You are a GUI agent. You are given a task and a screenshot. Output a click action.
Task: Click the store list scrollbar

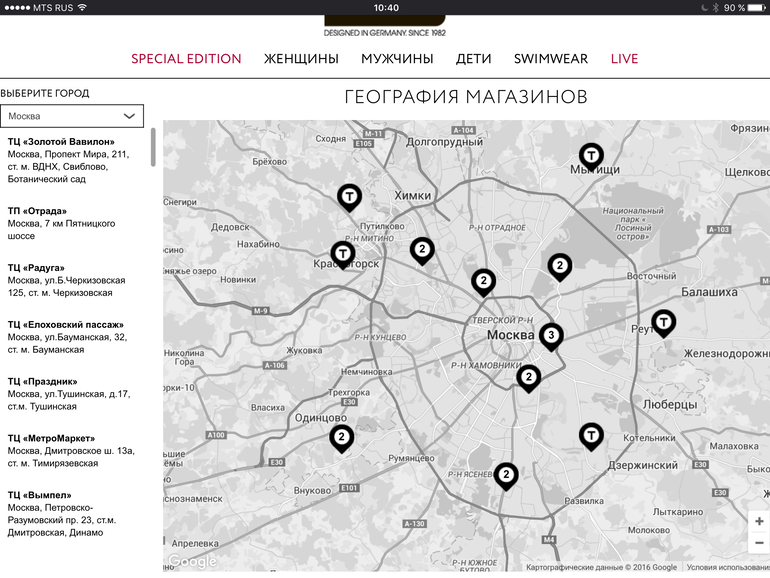point(153,148)
